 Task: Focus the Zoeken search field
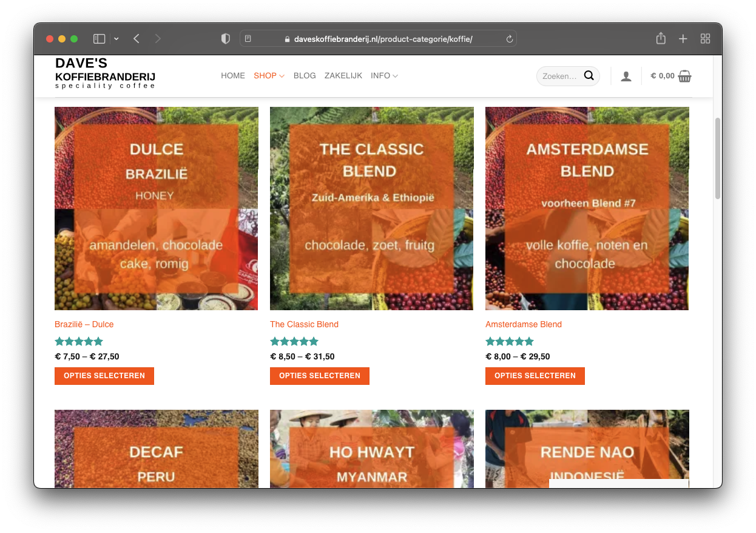(559, 76)
